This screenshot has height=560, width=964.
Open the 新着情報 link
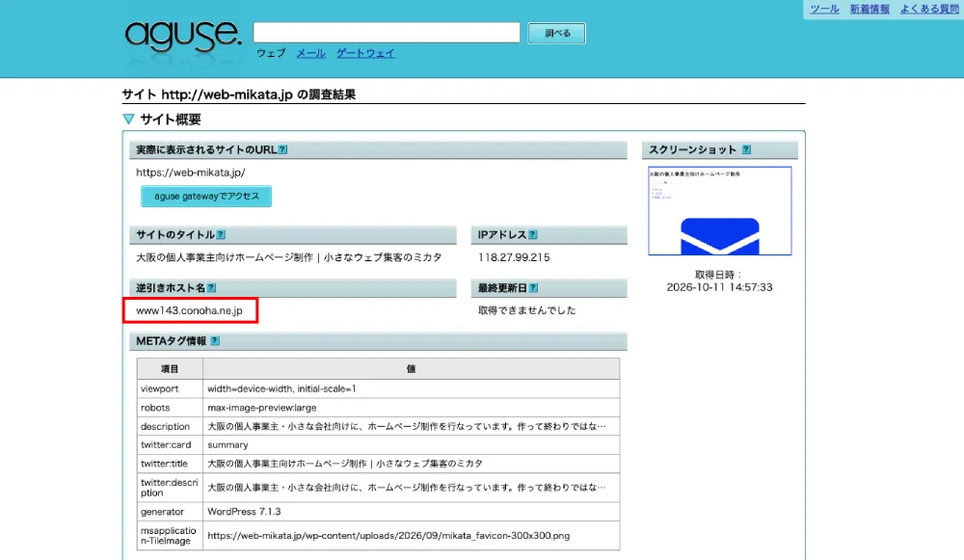point(870,9)
